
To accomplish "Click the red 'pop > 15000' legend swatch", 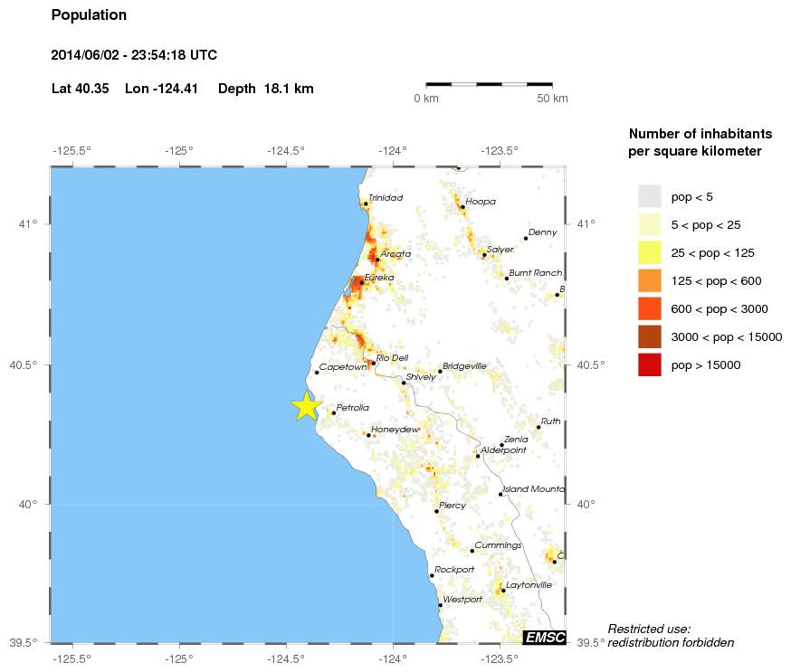I will tap(650, 364).
